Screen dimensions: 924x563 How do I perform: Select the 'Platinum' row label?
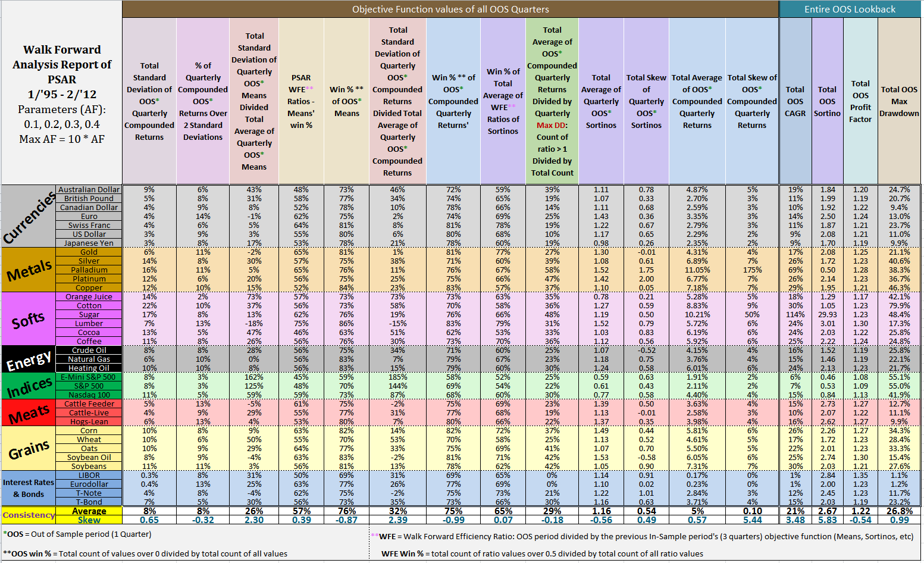click(x=89, y=279)
